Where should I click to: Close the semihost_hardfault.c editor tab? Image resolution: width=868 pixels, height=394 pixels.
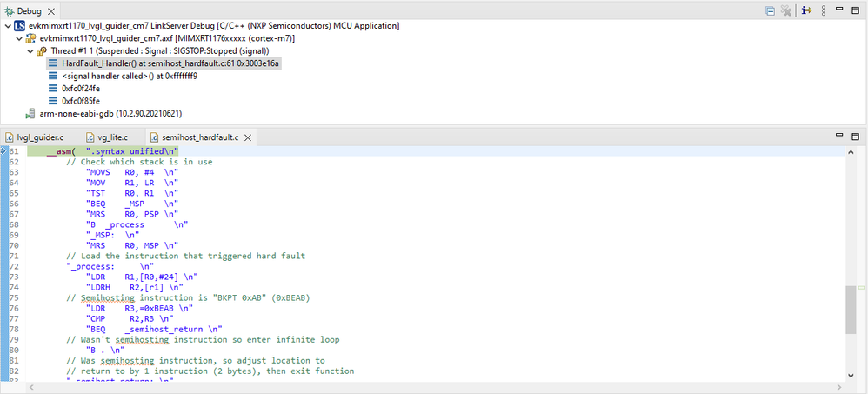pyautogui.click(x=248, y=137)
